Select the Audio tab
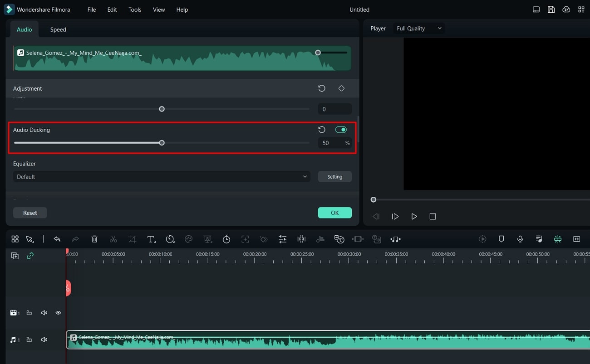Viewport: 590px width, 364px height. (x=25, y=29)
